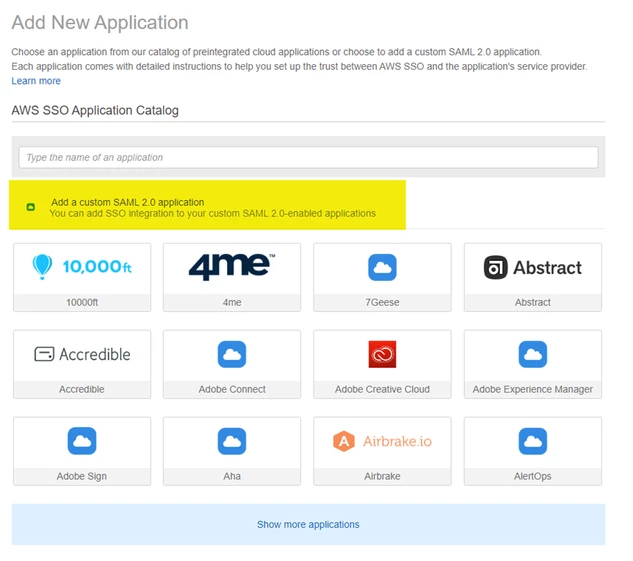Click the 7Geese cloud icon

pos(382,267)
